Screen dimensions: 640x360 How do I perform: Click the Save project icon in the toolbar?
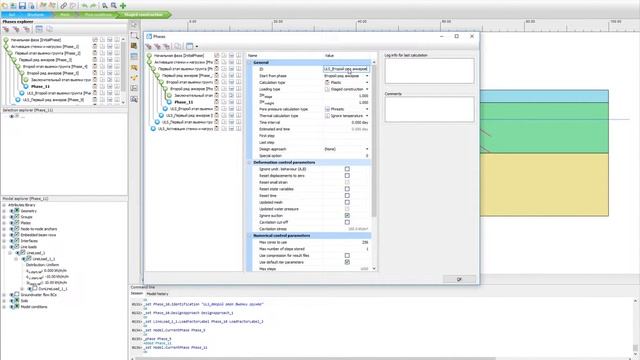(22, 5)
